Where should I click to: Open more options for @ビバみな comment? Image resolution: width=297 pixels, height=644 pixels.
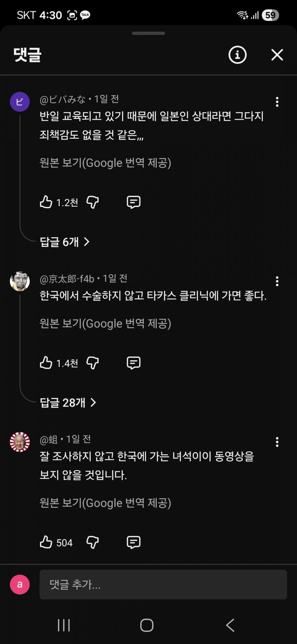click(x=277, y=102)
